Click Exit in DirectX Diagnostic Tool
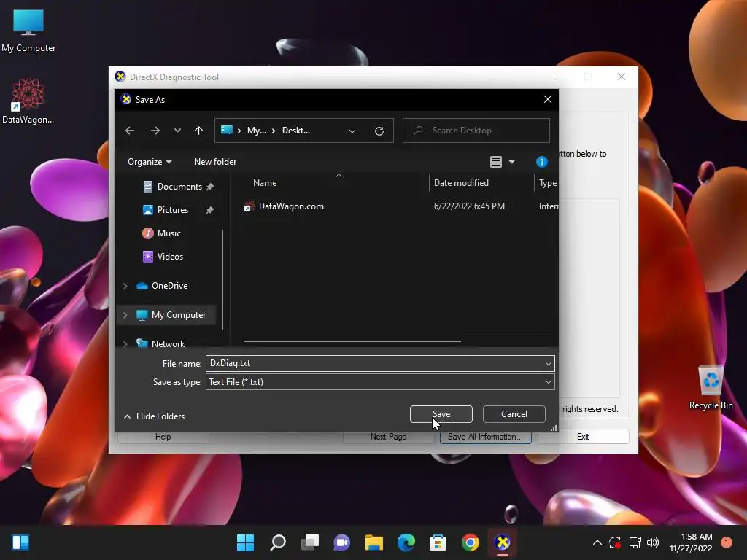Screen dimensions: 747x560 [x=583, y=437]
